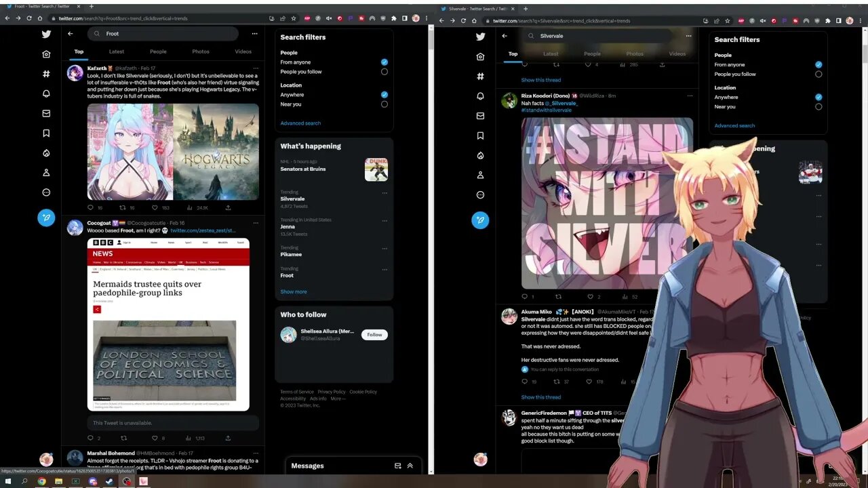Reply to the Kafzeth tweet
868x488 pixels.
pyautogui.click(x=91, y=207)
